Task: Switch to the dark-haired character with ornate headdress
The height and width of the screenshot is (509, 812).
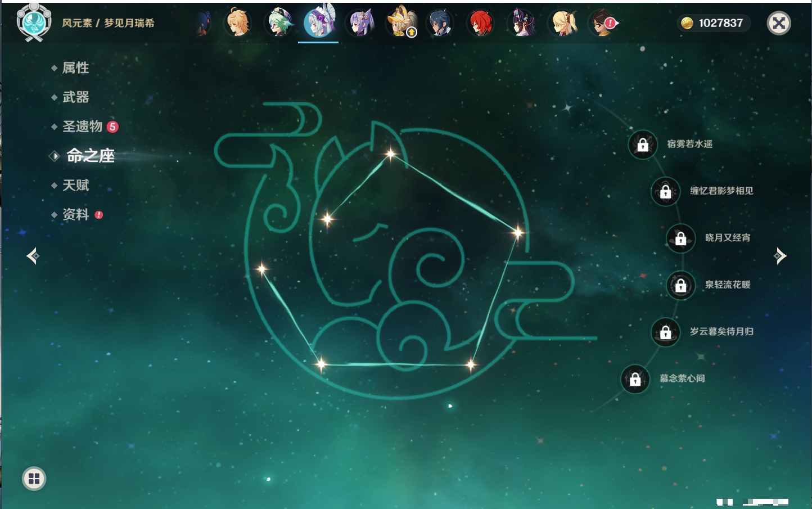Action: (521, 23)
